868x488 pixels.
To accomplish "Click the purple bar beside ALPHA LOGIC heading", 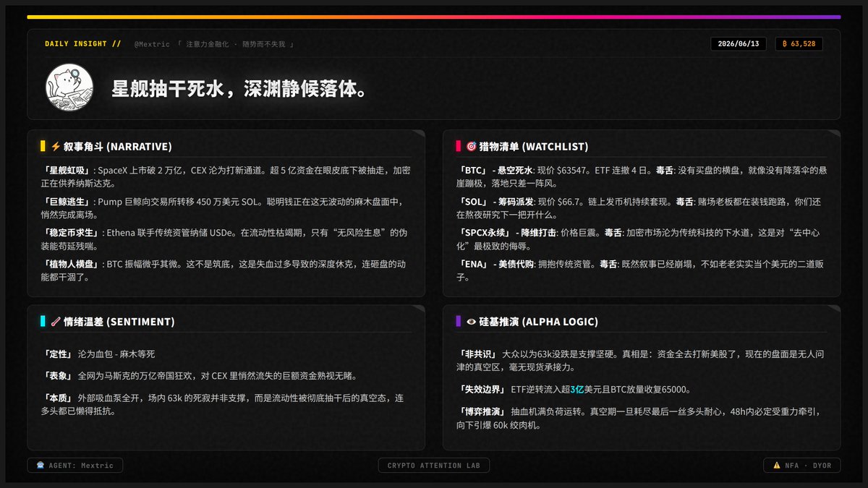I will pyautogui.click(x=459, y=322).
